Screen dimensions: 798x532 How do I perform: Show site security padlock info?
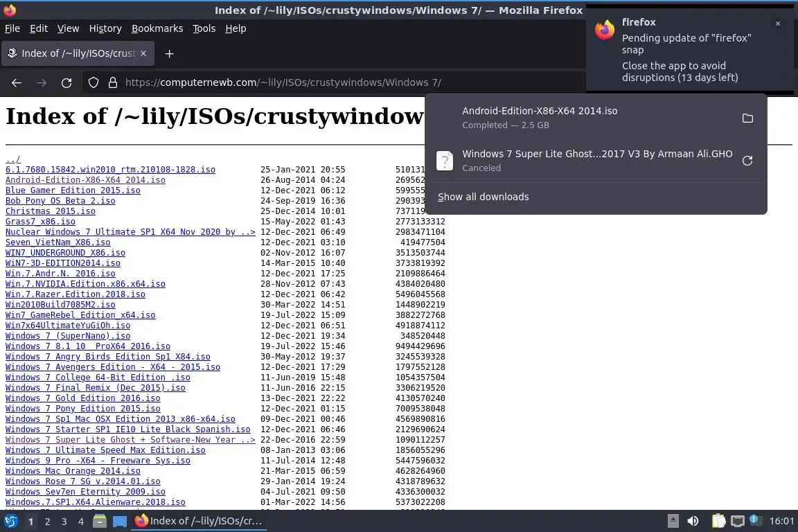[x=113, y=82]
